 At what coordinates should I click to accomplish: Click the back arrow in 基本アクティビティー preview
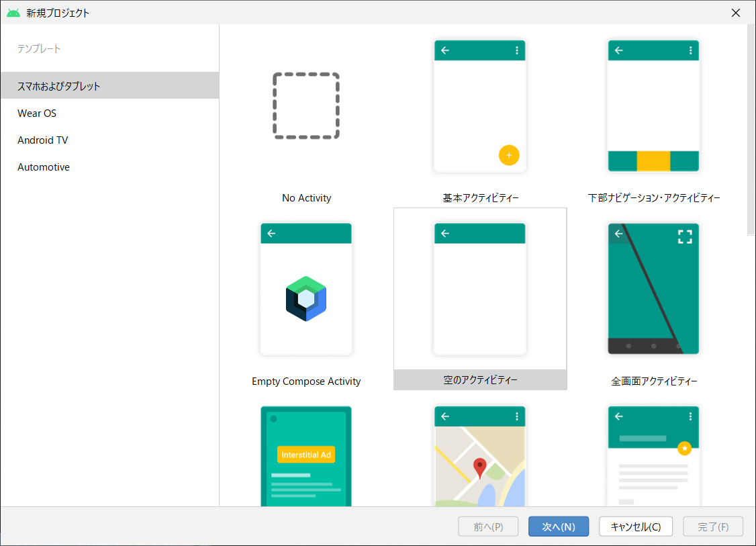click(445, 50)
